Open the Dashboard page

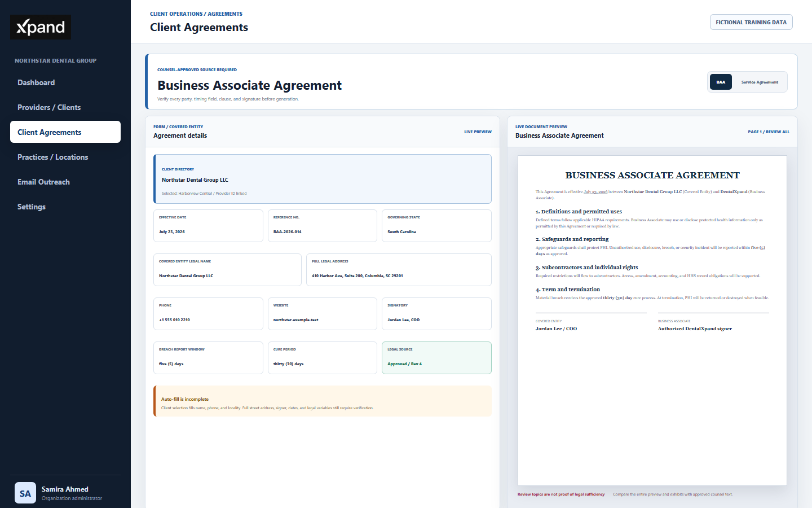point(65,82)
